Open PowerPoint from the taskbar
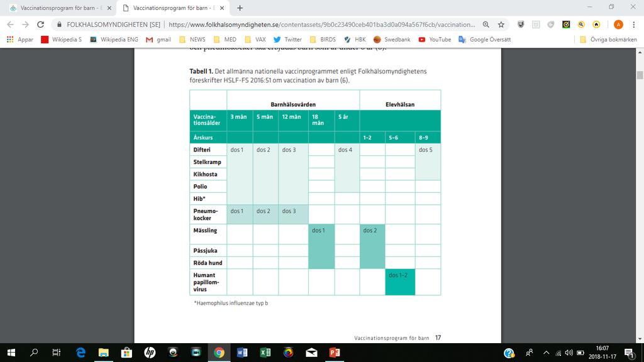 (335, 353)
